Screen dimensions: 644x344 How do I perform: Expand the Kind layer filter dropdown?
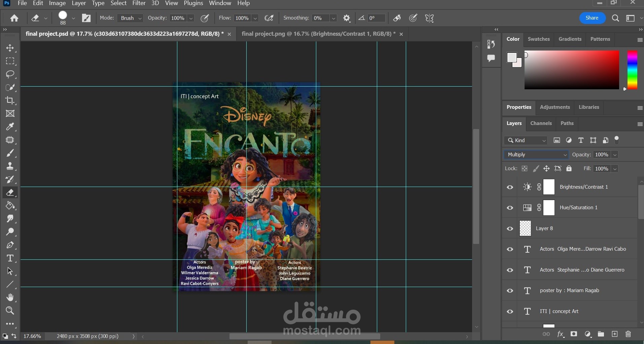526,140
